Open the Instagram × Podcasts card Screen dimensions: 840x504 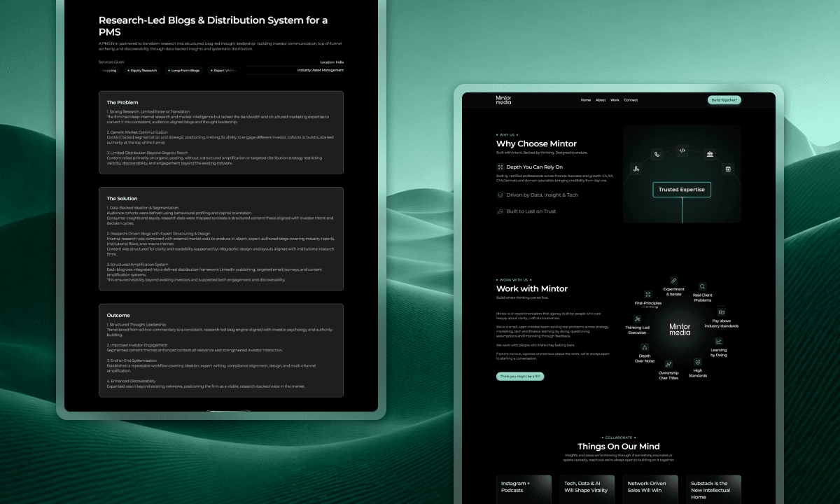523,489
